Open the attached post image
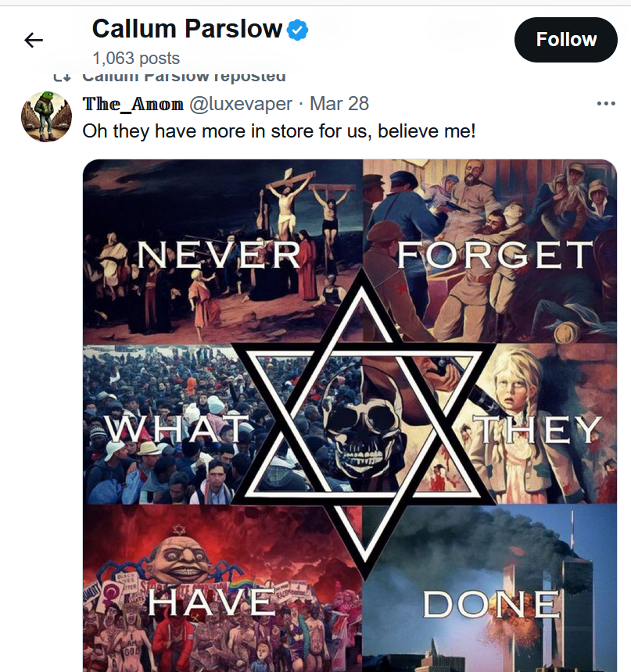The image size is (631, 672). (350, 414)
